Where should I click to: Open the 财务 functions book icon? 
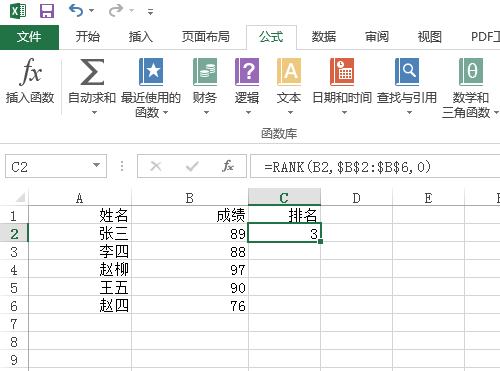tap(205, 72)
